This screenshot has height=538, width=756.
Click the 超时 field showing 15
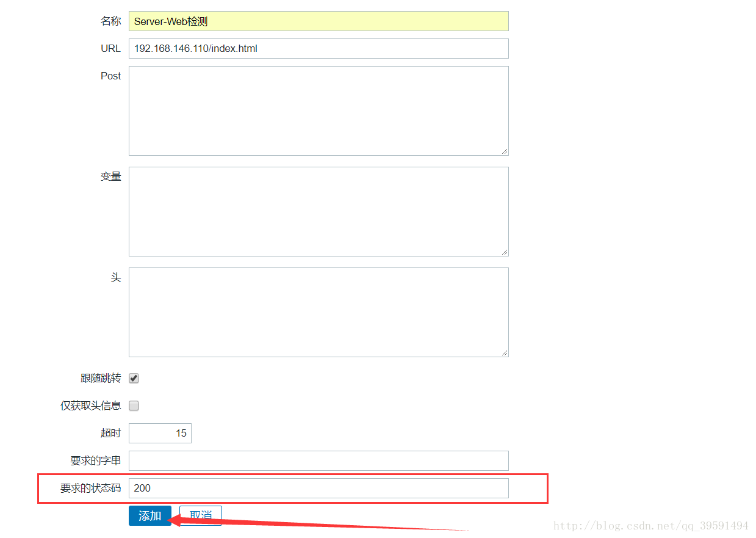point(160,434)
